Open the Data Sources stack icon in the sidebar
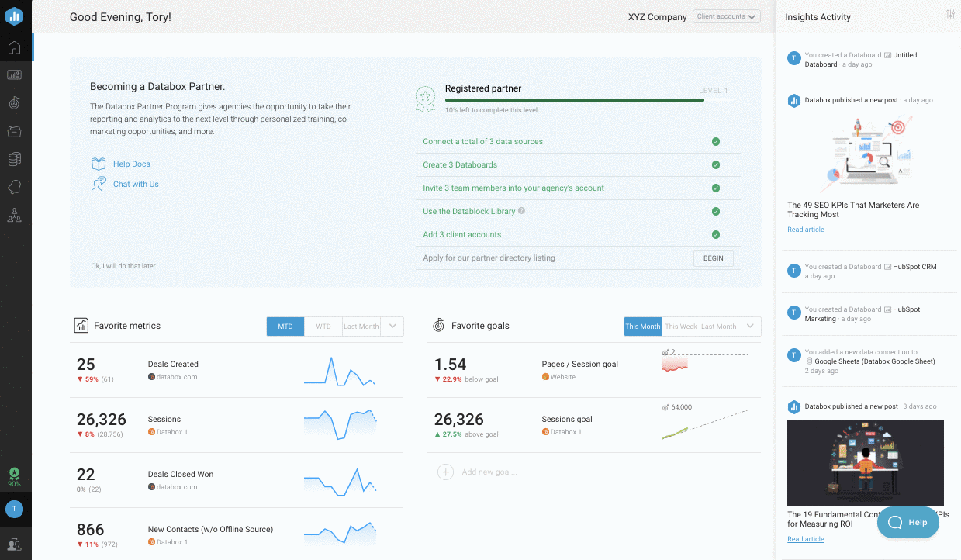 (14, 159)
